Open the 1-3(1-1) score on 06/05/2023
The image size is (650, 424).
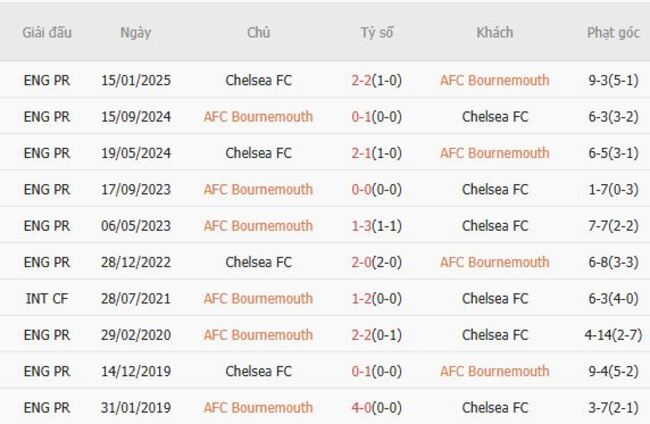pos(377,225)
